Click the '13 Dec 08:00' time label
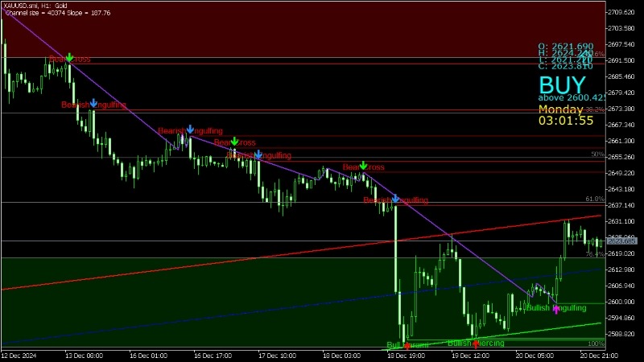 tap(85, 356)
